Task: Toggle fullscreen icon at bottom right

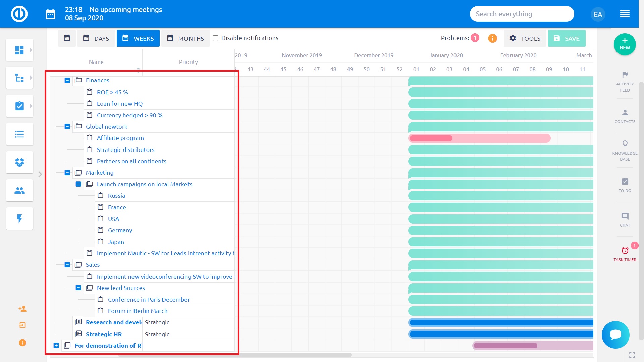Action: pyautogui.click(x=632, y=355)
